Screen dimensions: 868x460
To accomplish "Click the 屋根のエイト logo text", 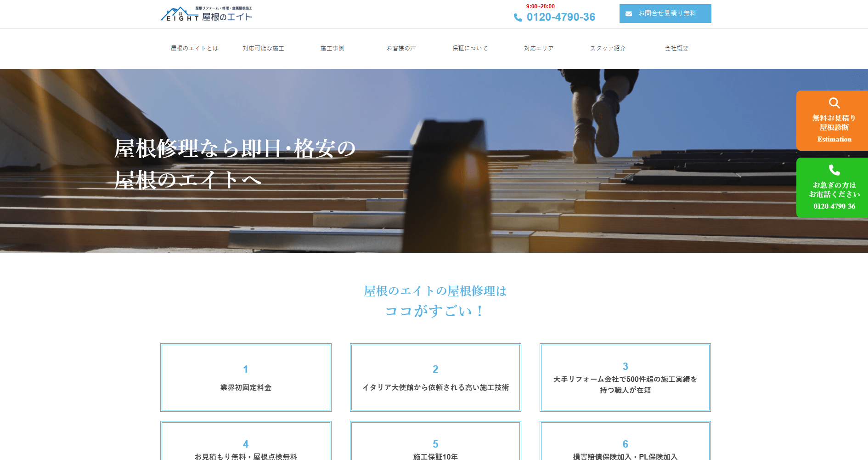I will [x=227, y=17].
